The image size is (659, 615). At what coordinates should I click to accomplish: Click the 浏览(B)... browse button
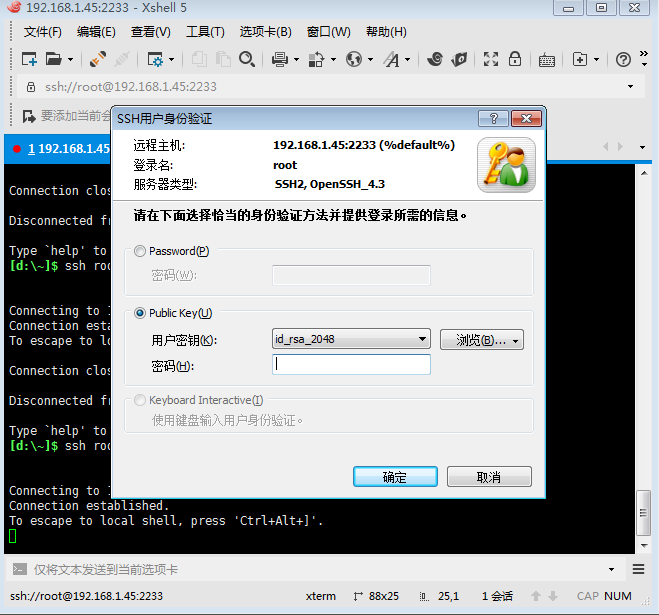tap(482, 340)
